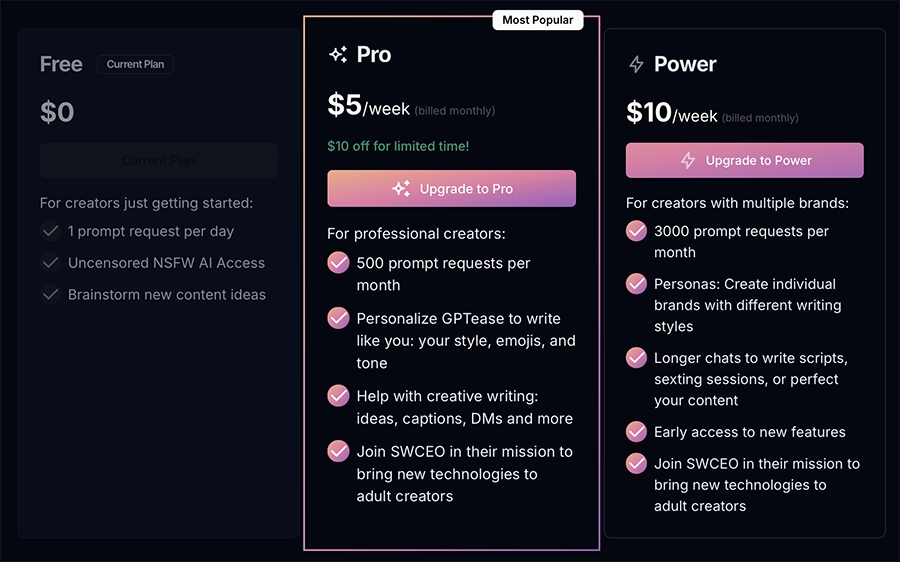Click the Upgrade to Pro button

[x=451, y=189]
